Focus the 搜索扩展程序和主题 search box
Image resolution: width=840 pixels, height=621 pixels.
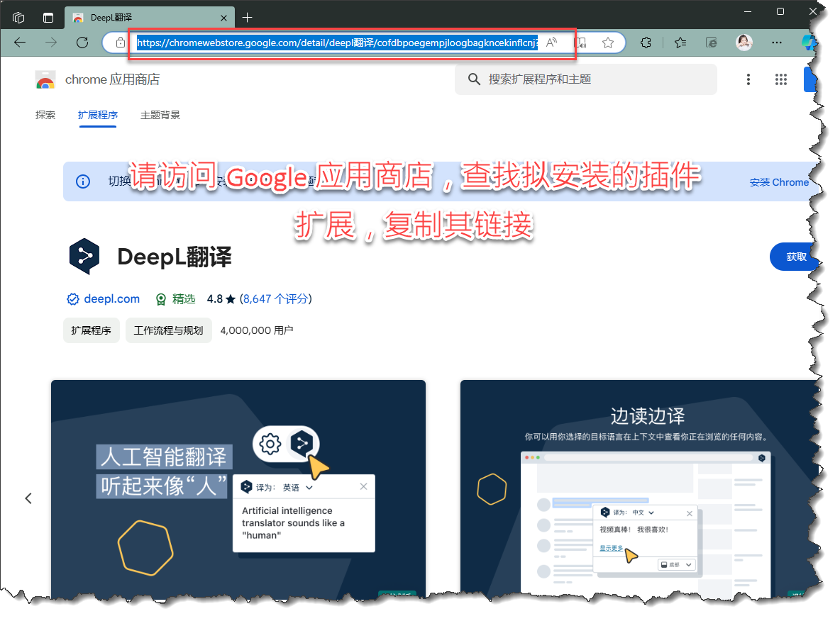click(x=585, y=79)
